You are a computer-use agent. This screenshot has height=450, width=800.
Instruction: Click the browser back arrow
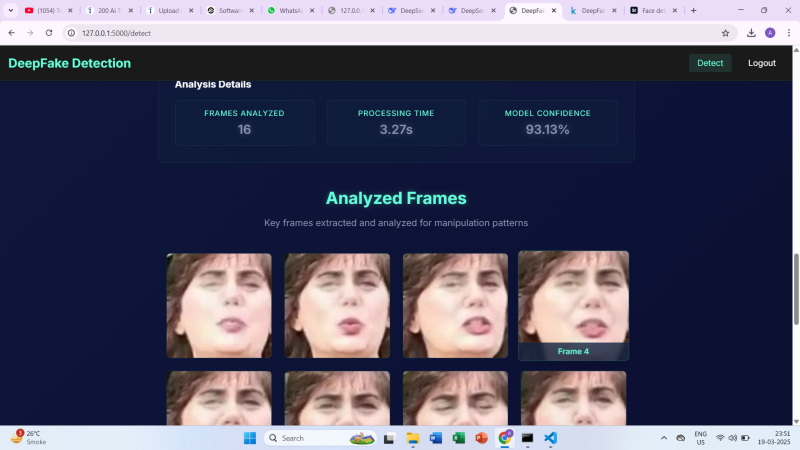click(11, 32)
